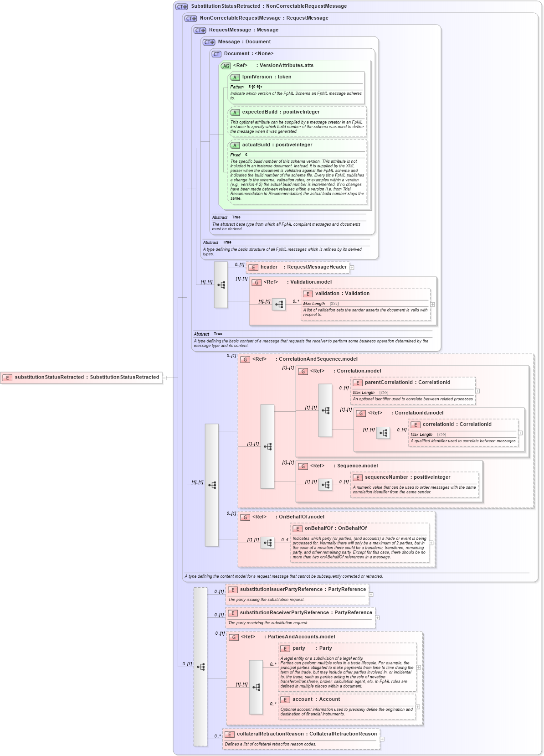Select the sequenceNumber : positiveInteger label
Viewport: 544px width, 756px height.
click(x=407, y=477)
